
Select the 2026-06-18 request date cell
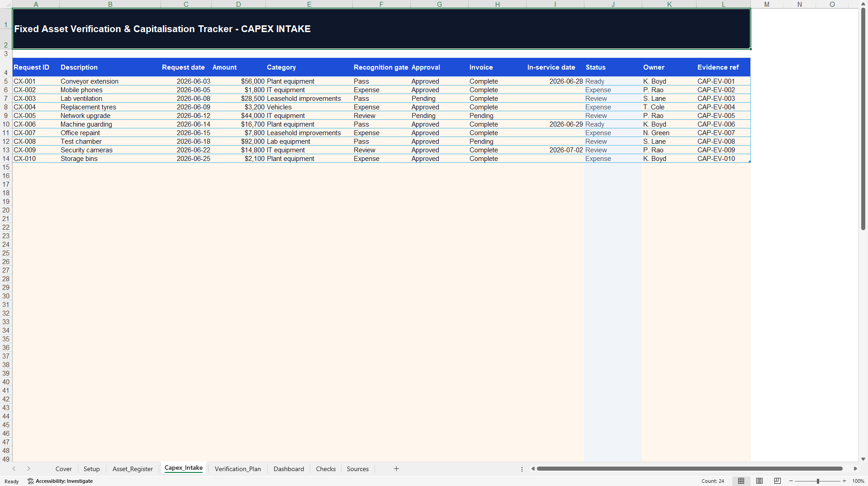(x=186, y=142)
